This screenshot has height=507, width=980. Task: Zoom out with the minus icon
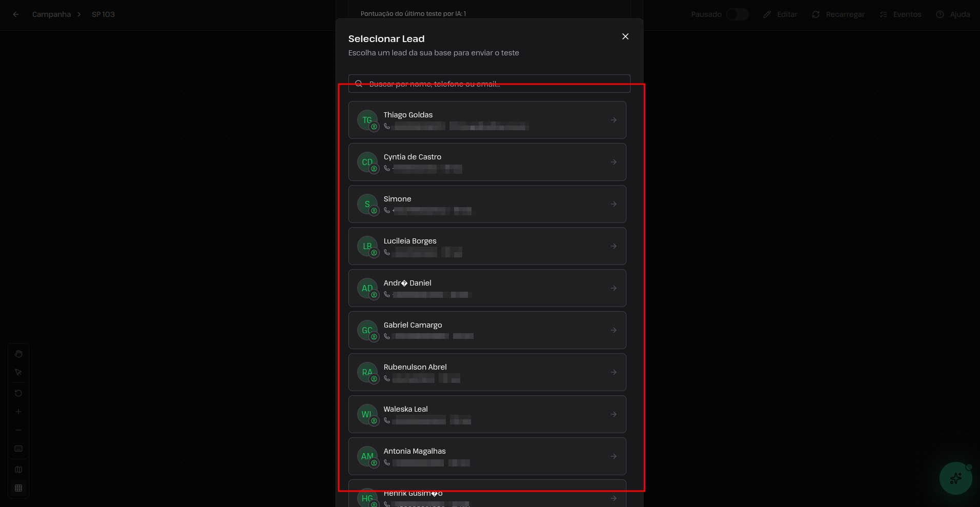point(18,430)
